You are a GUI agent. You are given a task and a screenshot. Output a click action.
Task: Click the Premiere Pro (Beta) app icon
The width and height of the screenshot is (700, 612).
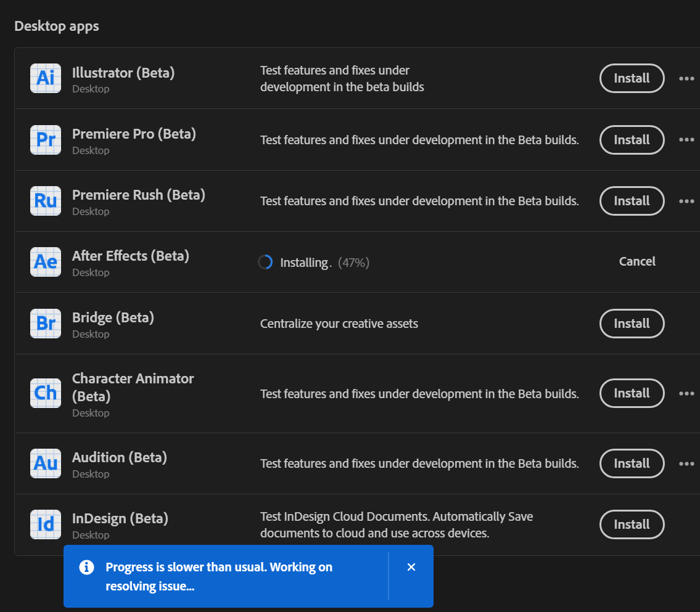(x=45, y=140)
